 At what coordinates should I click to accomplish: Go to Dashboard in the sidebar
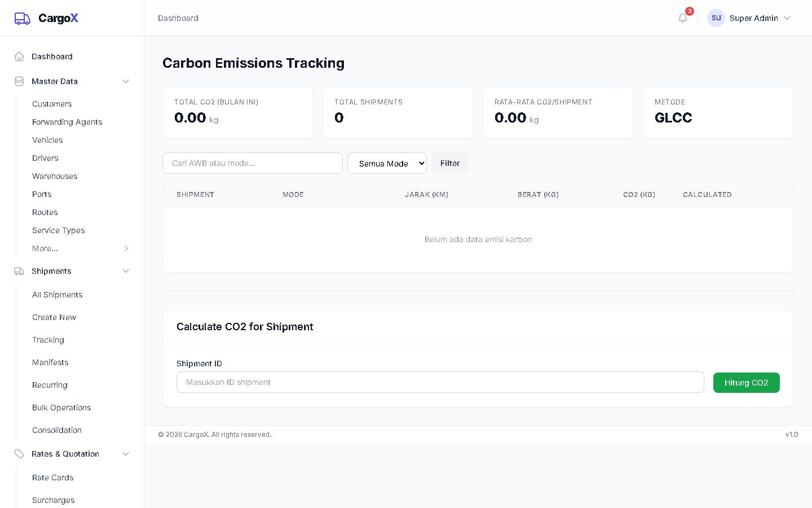52,56
